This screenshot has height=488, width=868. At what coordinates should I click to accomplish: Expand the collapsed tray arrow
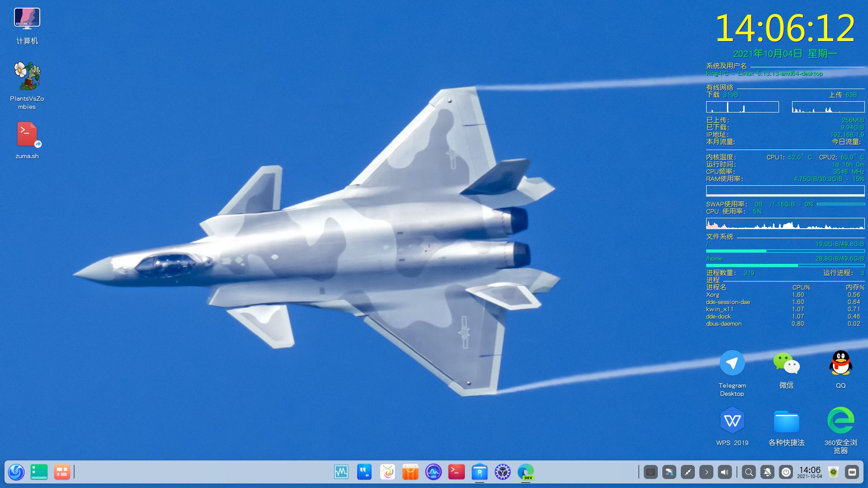(706, 472)
